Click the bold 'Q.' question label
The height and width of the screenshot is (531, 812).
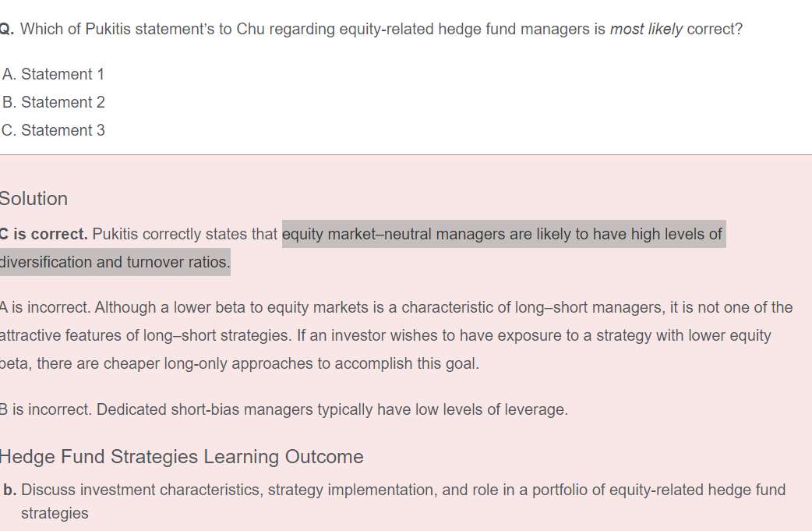click(6, 30)
